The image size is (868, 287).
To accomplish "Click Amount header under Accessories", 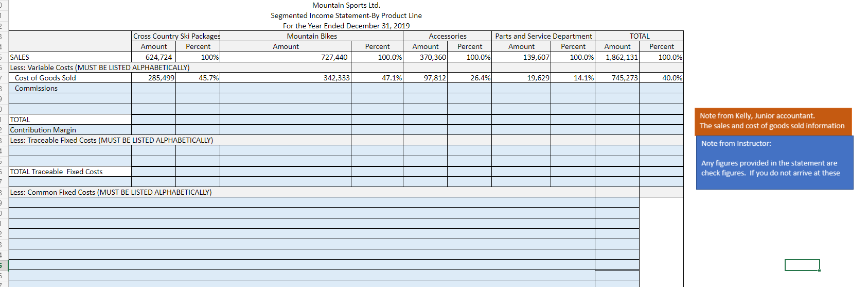I will click(x=426, y=46).
